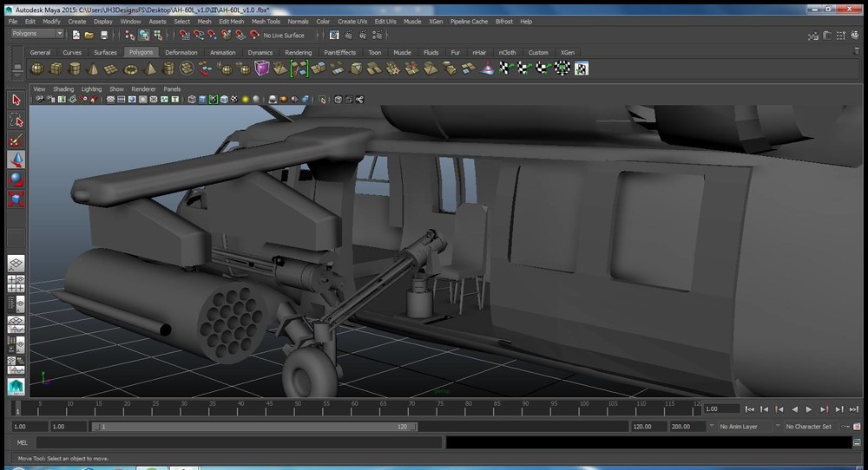
Task: Choose the Paint Selection tool
Action: point(16,140)
